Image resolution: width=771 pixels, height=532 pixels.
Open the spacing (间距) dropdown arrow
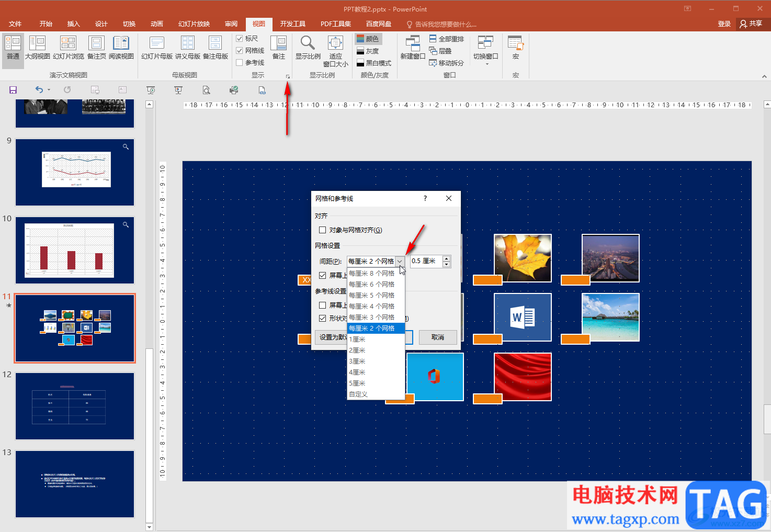pos(400,261)
